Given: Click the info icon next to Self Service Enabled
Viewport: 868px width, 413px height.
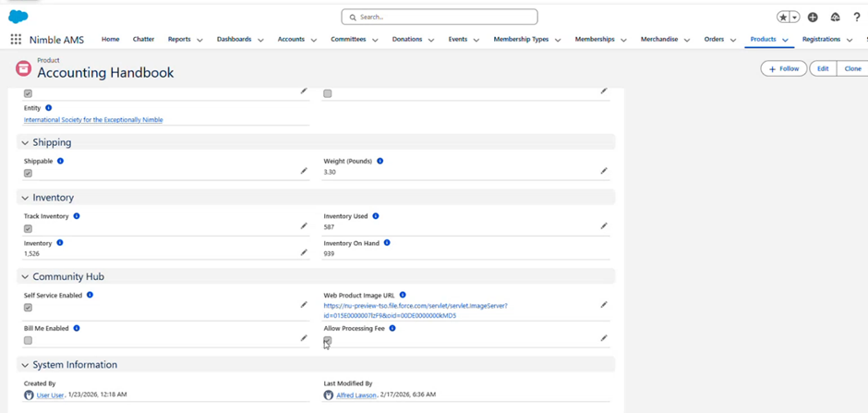Looking at the screenshot, I should [90, 295].
